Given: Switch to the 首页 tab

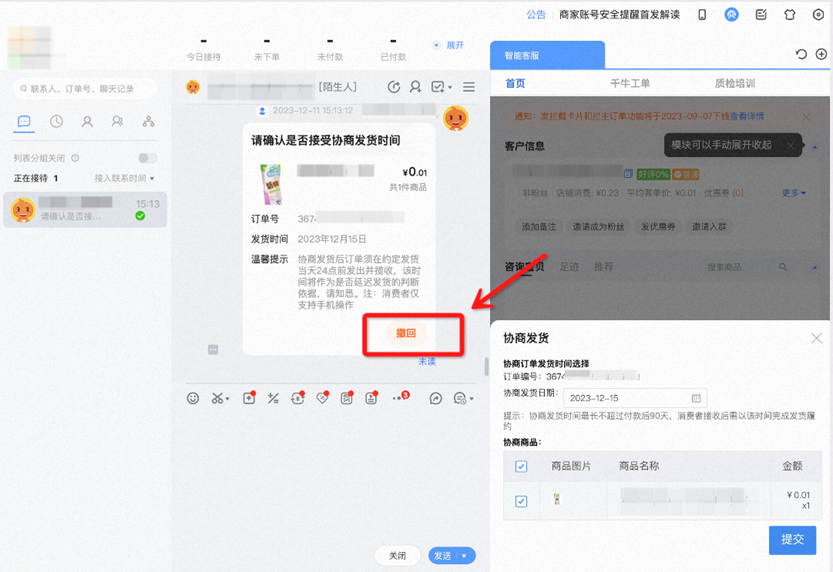Looking at the screenshot, I should coord(515,83).
